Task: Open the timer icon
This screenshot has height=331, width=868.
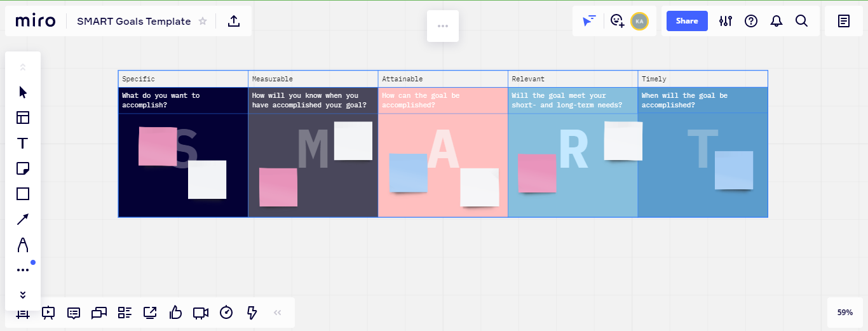Action: [x=226, y=313]
